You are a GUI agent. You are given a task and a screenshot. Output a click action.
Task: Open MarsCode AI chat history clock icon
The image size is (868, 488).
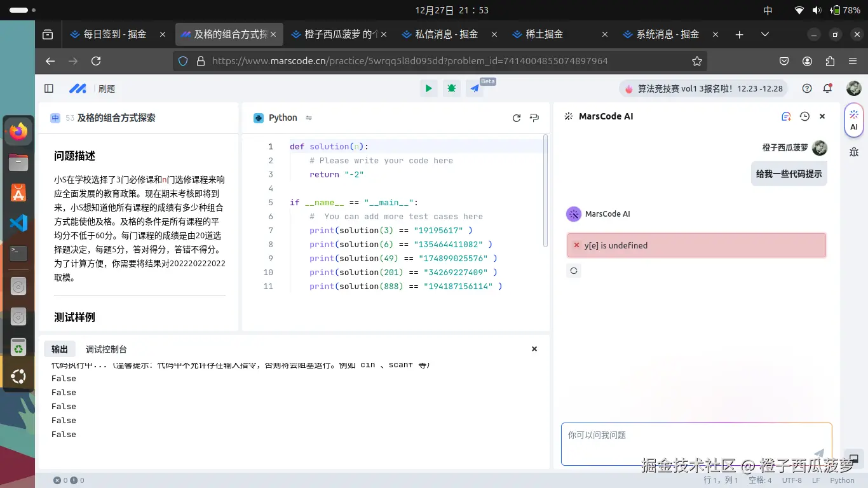point(804,116)
